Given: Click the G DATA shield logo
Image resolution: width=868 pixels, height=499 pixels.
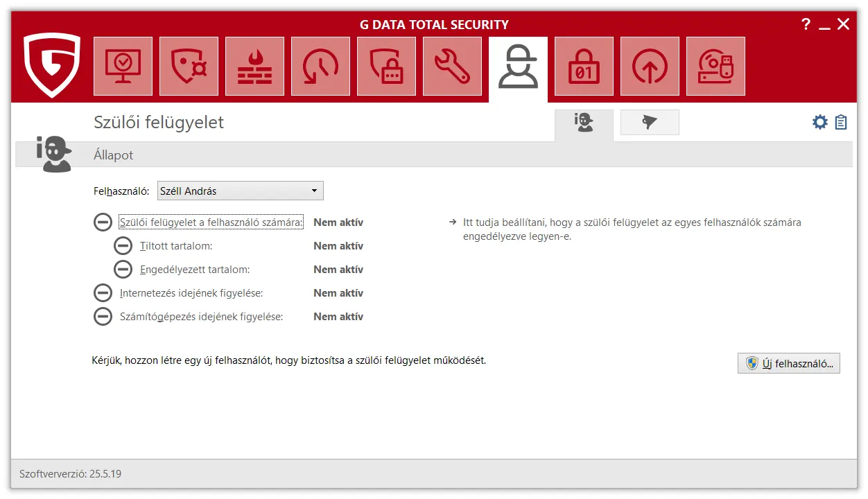Looking at the screenshot, I should pos(52,65).
